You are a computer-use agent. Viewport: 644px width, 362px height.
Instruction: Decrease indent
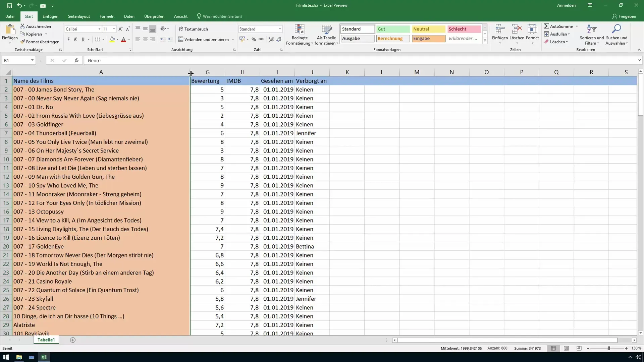coord(163,39)
